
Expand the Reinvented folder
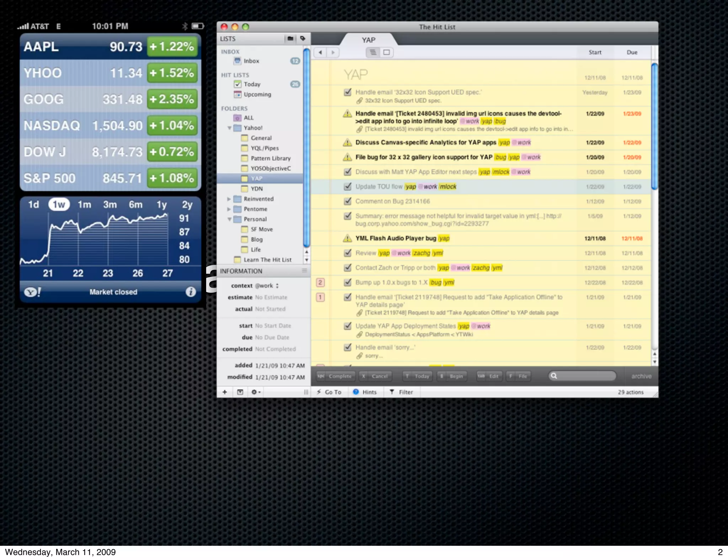click(x=229, y=199)
